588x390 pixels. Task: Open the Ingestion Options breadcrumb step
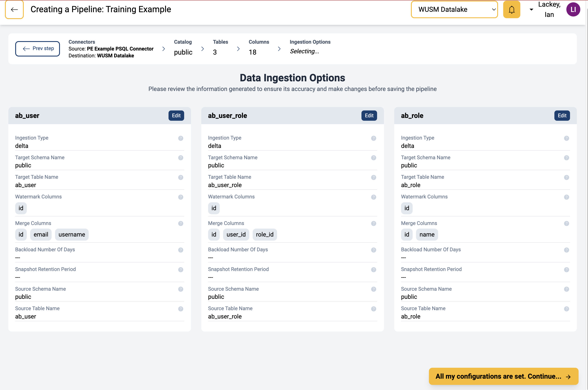[310, 47]
